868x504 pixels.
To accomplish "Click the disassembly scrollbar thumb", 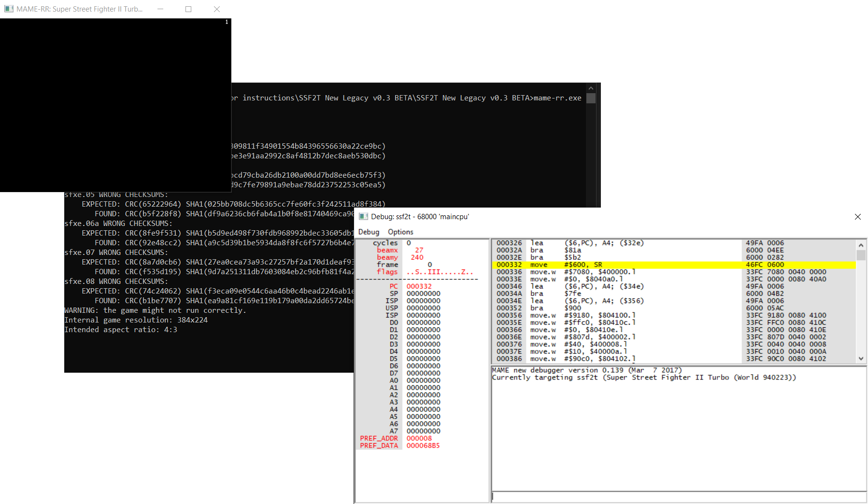I will click(x=861, y=255).
